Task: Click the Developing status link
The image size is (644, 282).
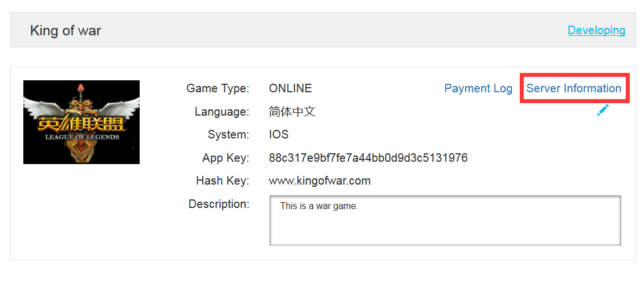Action: [596, 30]
